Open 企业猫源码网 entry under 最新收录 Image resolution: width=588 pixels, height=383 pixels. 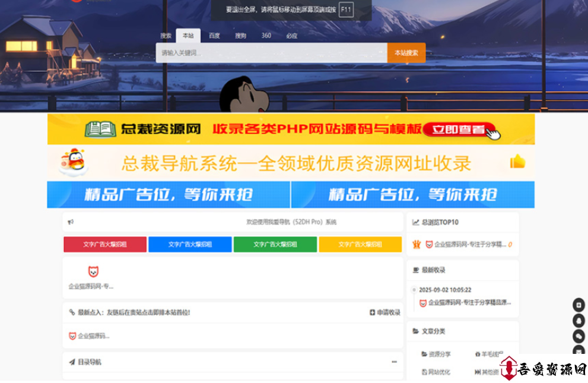pos(469,302)
